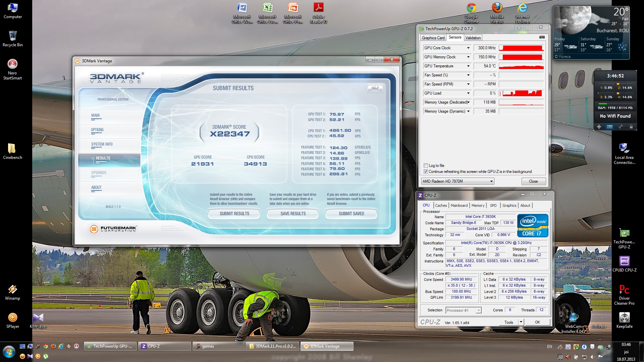Open Fan Speed (%) sensor dropdown

[468, 75]
